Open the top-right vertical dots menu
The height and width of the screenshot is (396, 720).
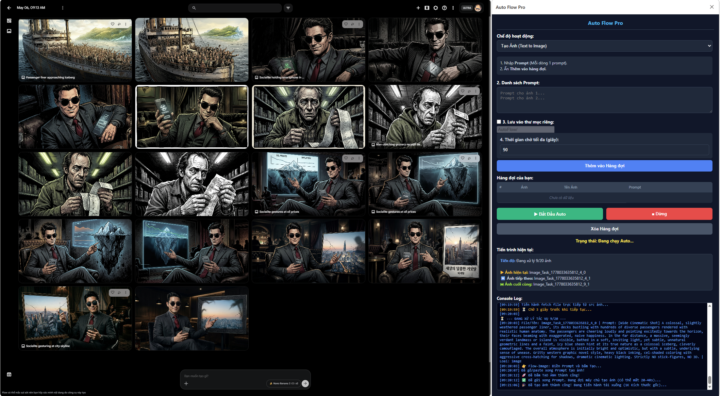point(453,8)
